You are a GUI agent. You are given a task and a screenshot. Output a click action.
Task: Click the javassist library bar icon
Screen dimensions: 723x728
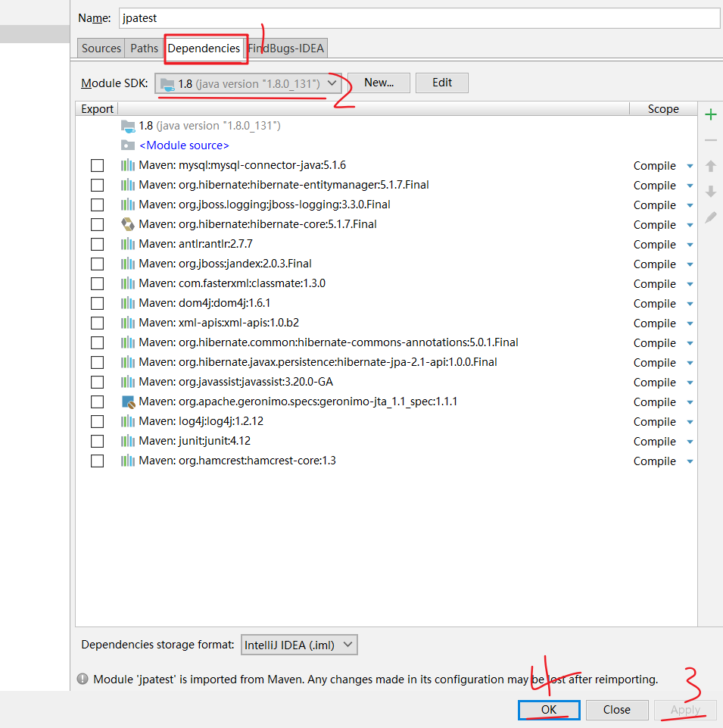(x=128, y=382)
